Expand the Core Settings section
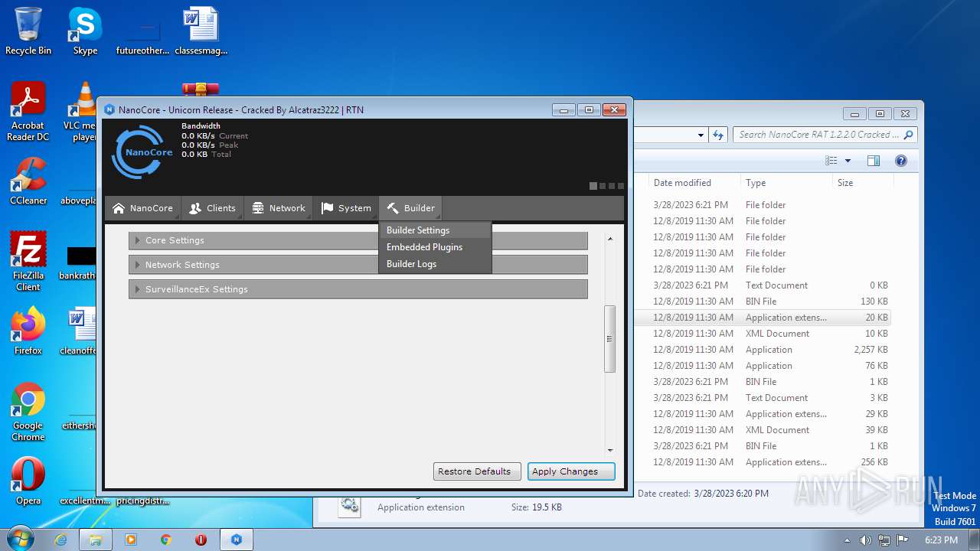Screen dimensions: 980x551 pyautogui.click(x=358, y=240)
